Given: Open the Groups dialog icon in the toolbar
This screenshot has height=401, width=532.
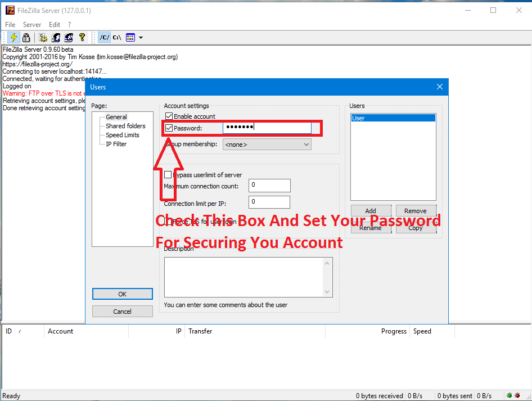Looking at the screenshot, I should pyautogui.click(x=69, y=37).
